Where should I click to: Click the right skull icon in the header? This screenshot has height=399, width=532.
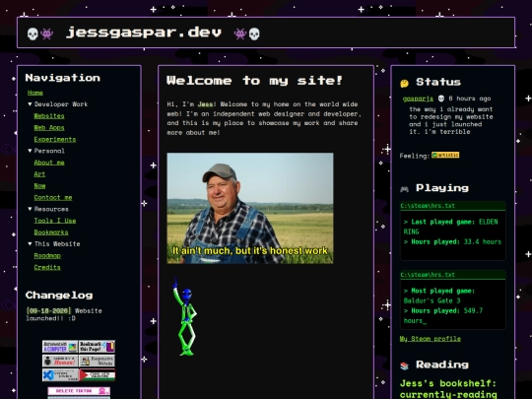coord(254,33)
